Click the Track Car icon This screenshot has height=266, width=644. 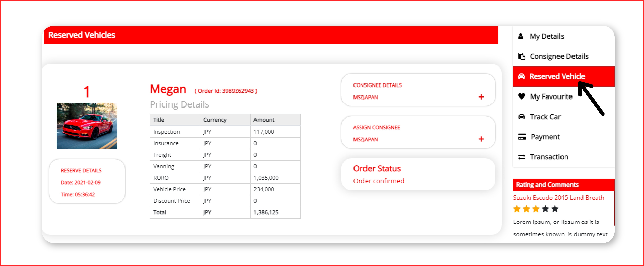point(521,117)
